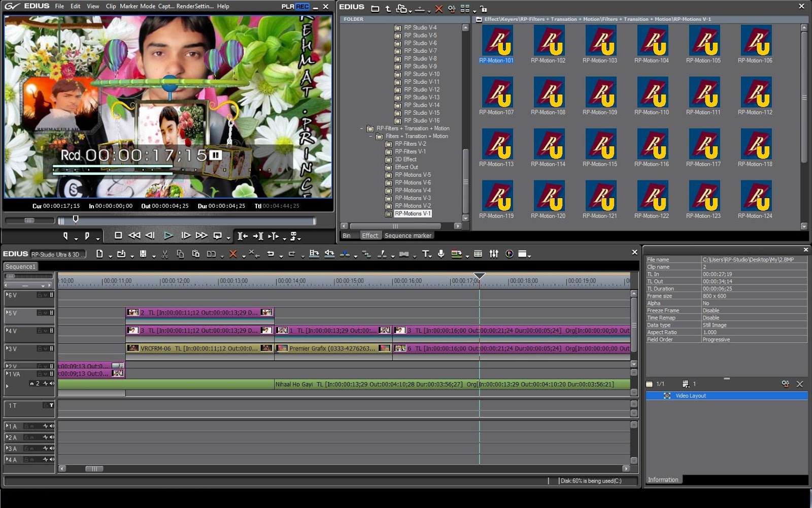Open the Video Layout settings icon
The width and height of the screenshot is (812, 508).
(x=786, y=384)
